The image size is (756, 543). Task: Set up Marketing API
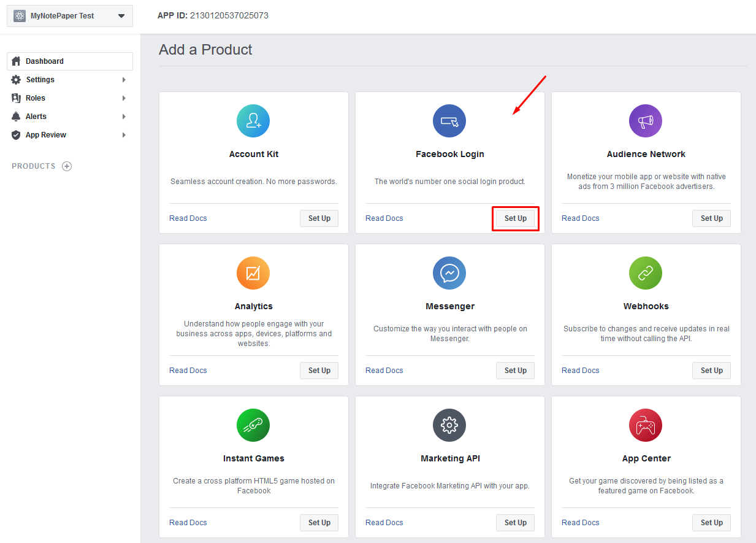[515, 523]
